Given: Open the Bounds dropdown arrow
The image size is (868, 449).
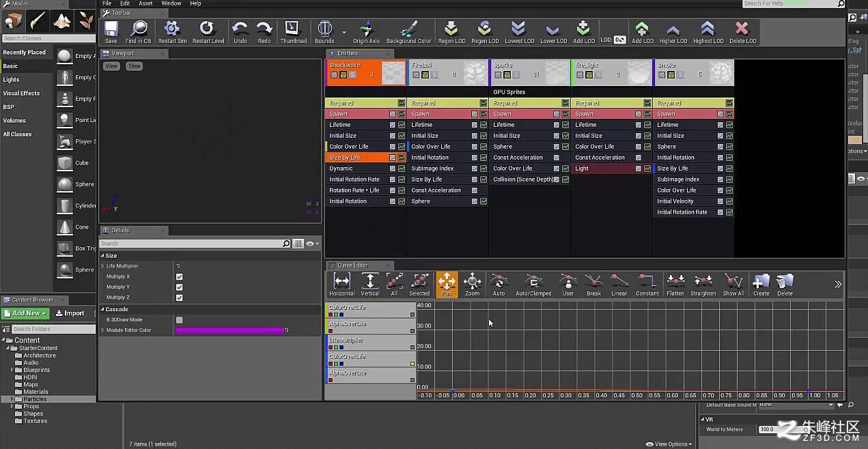Looking at the screenshot, I should 344,32.
